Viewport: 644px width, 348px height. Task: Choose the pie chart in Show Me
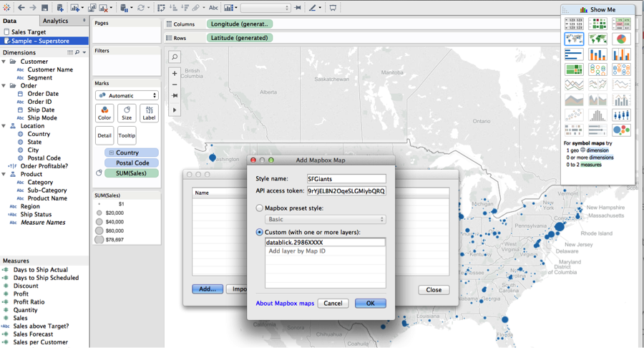[x=622, y=39]
